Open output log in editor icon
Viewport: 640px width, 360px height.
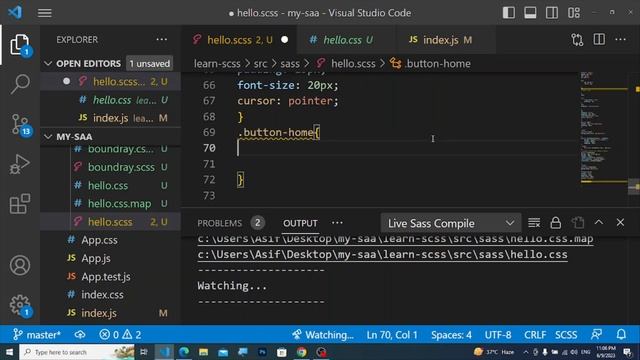click(578, 223)
